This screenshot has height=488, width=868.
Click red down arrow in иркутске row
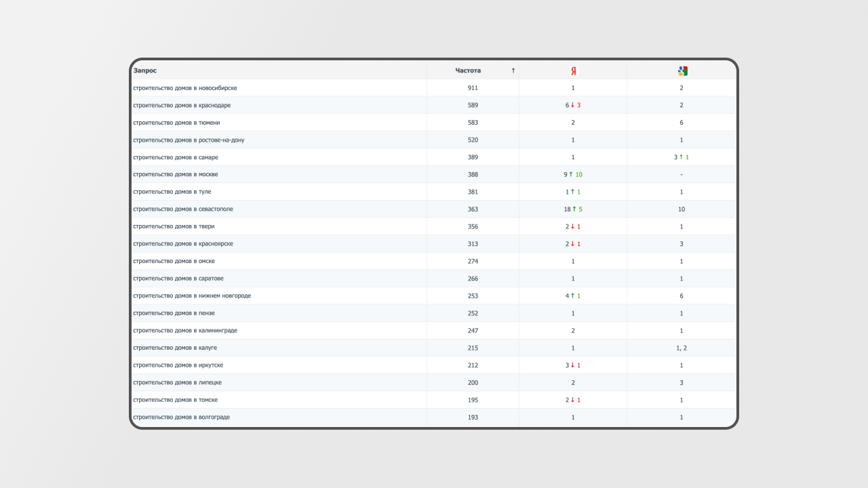572,365
